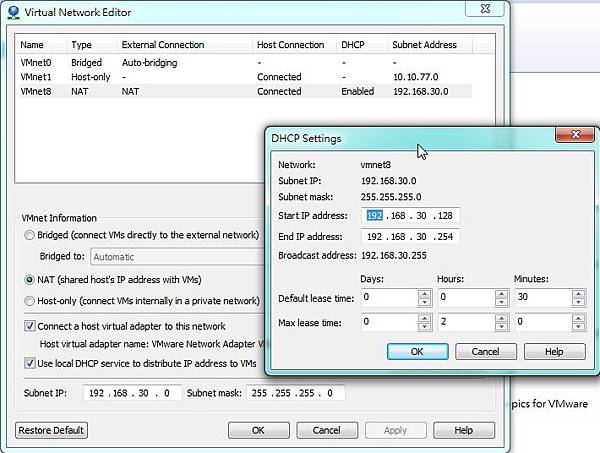Click the Max lease time Minutes field
This screenshot has height=453, width=600.
544,322
